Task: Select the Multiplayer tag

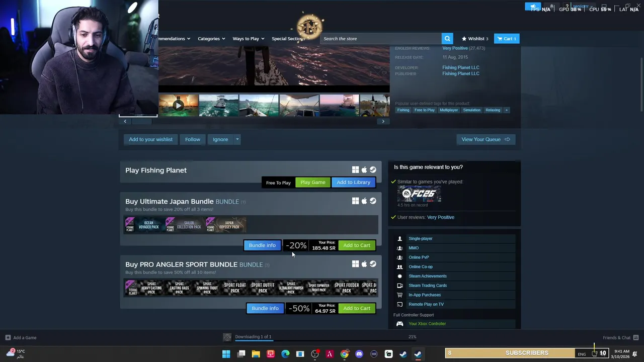Action: click(x=449, y=110)
